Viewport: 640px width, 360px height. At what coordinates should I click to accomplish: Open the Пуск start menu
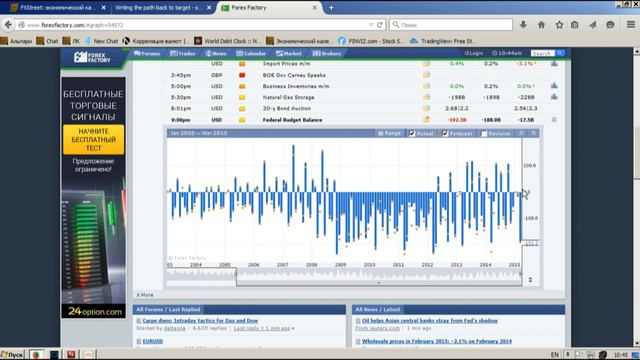click(12, 354)
